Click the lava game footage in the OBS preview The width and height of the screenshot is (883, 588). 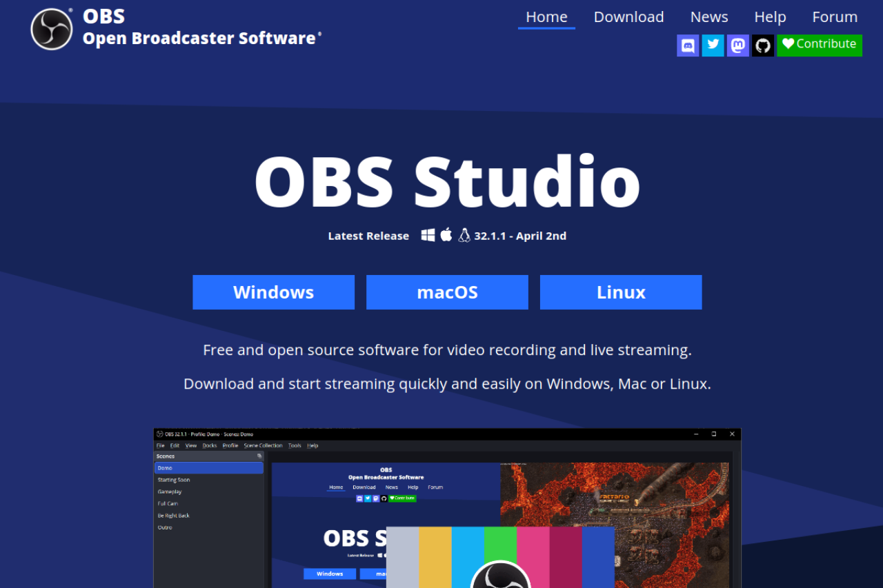614,493
